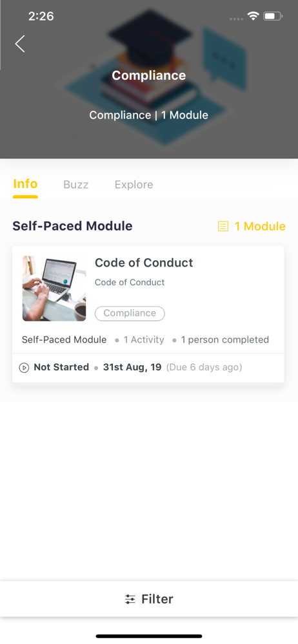Select the Info tab

(25, 184)
